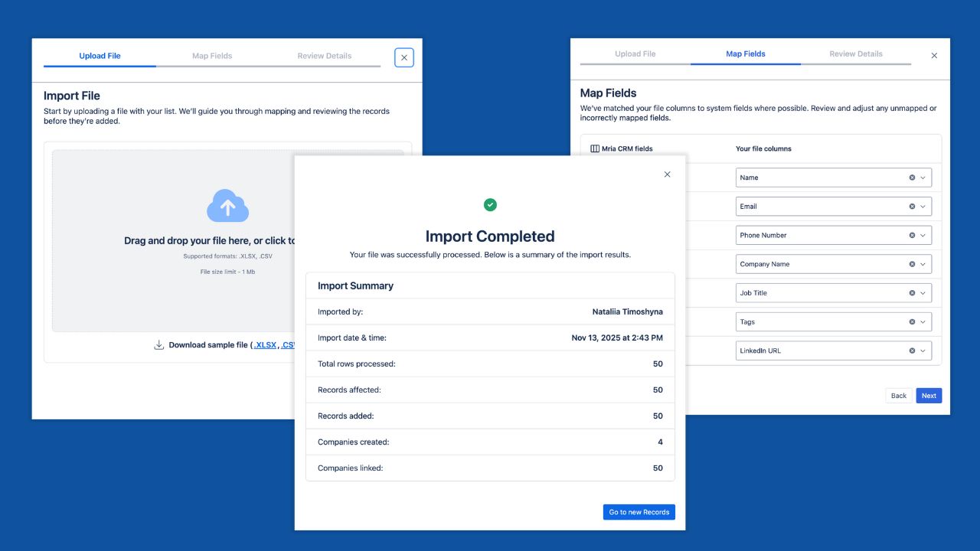Click the Companies created value 4
980x551 pixels.
661,442
